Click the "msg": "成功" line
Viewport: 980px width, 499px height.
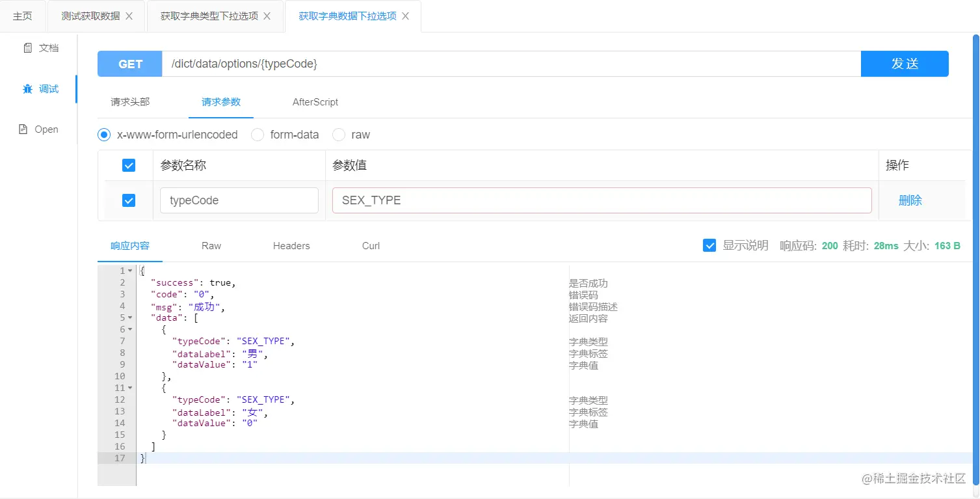[x=189, y=307]
